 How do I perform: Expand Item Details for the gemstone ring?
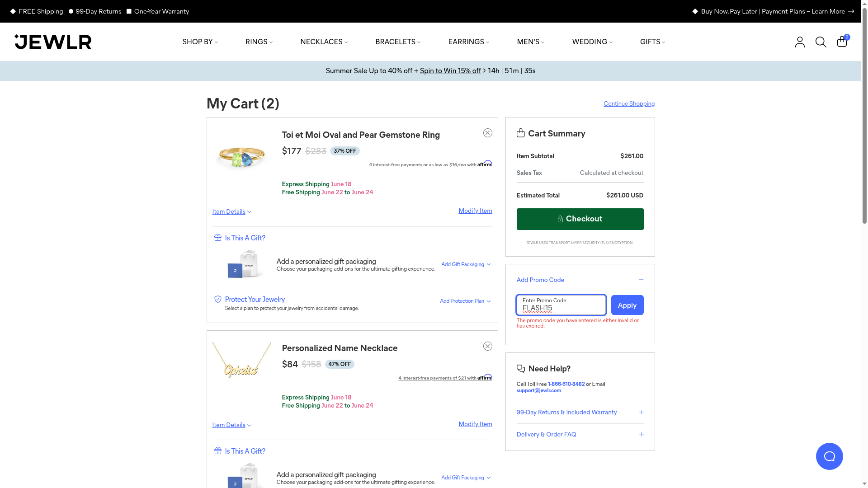tap(232, 211)
